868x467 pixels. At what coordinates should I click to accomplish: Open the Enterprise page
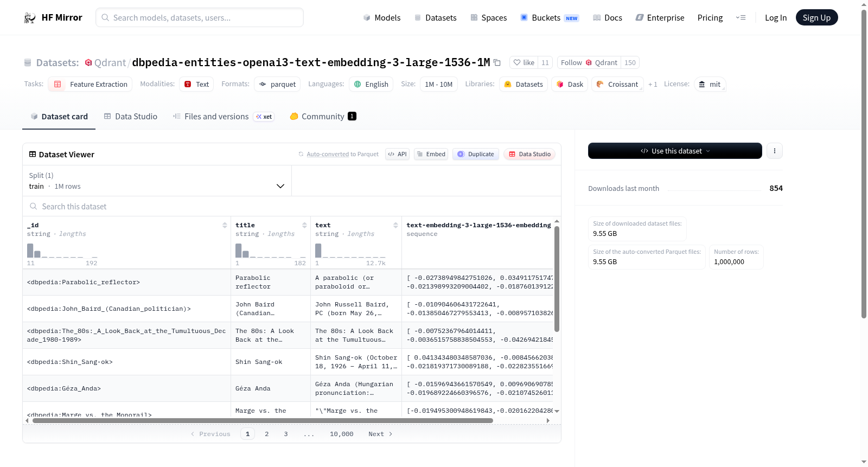point(660,17)
